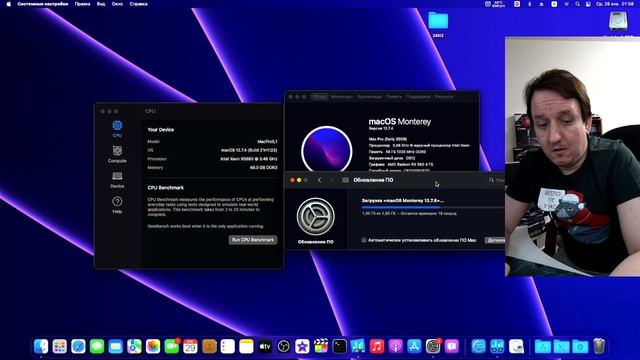Open OBS from the Dock
The width and height of the screenshot is (640, 360).
[284, 347]
